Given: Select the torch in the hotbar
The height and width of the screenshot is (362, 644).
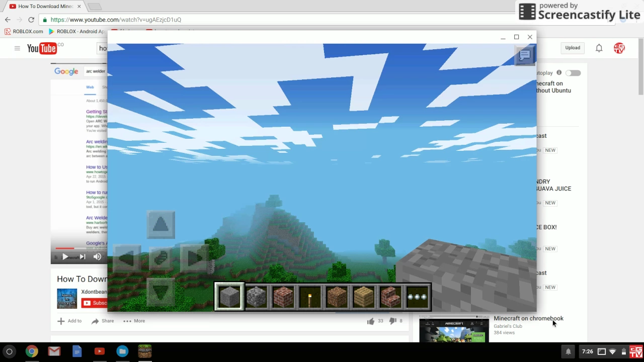Looking at the screenshot, I should click(310, 296).
